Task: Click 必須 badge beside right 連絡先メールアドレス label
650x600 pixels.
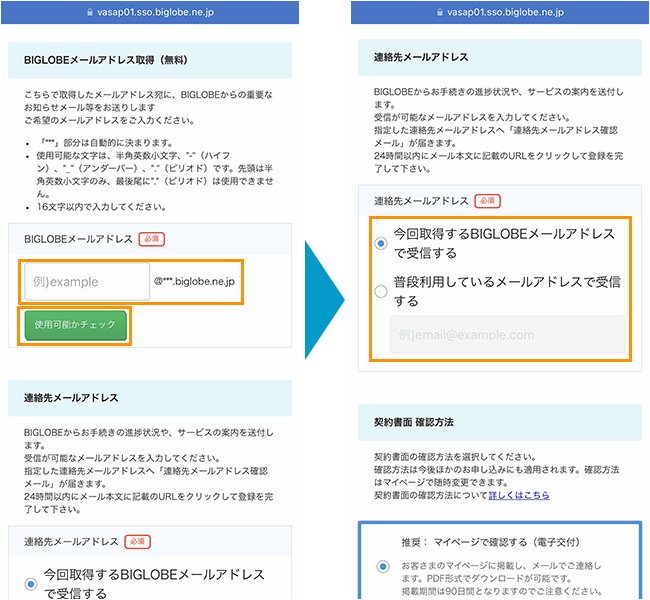Action: coord(487,201)
